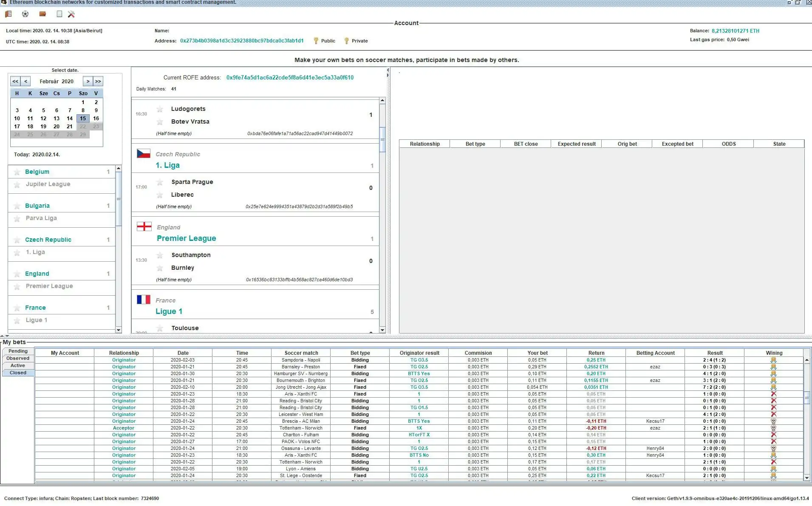This screenshot has height=506, width=812.
Task: Switch to Observed bets tab
Action: tap(18, 358)
